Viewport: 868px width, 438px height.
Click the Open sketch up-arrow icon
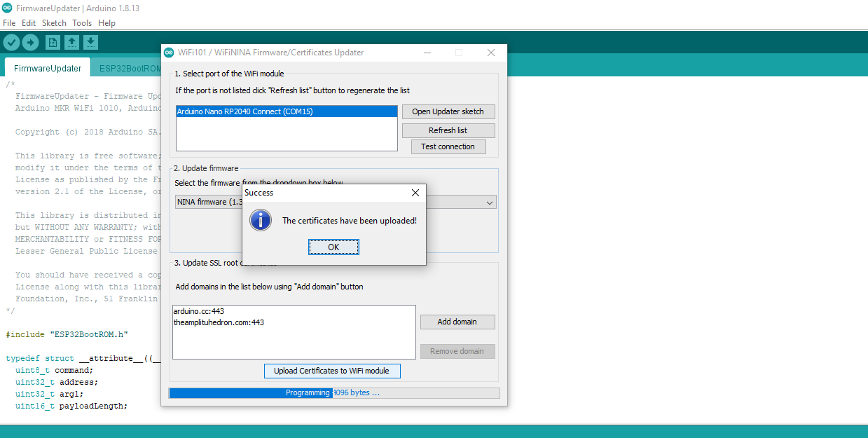point(71,43)
